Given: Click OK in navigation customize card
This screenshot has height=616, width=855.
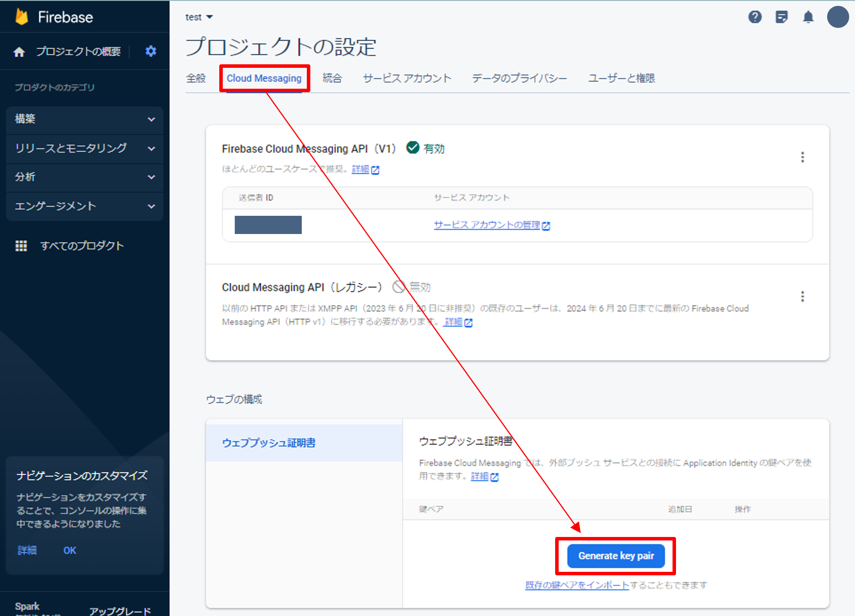Looking at the screenshot, I should [70, 551].
